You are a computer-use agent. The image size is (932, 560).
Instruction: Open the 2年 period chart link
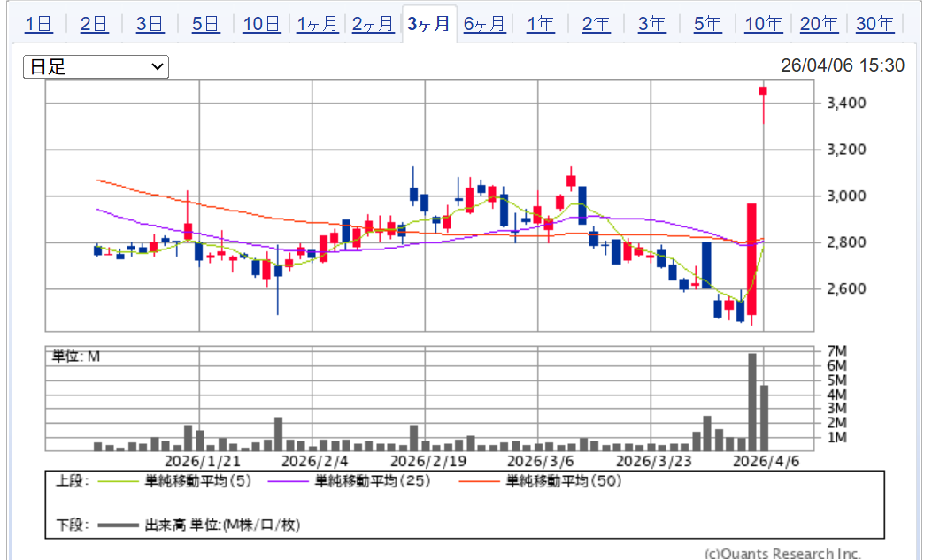[597, 25]
